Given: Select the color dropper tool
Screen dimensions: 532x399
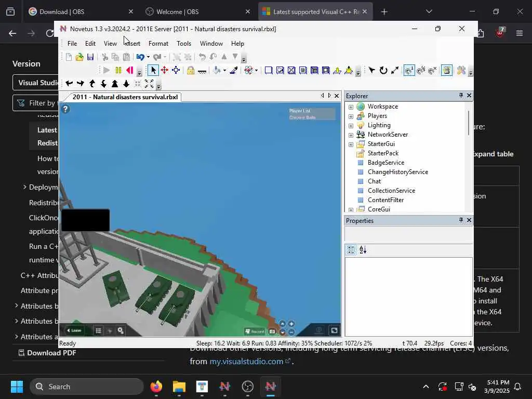Looking at the screenshot, I should pyautogui.click(x=234, y=70).
